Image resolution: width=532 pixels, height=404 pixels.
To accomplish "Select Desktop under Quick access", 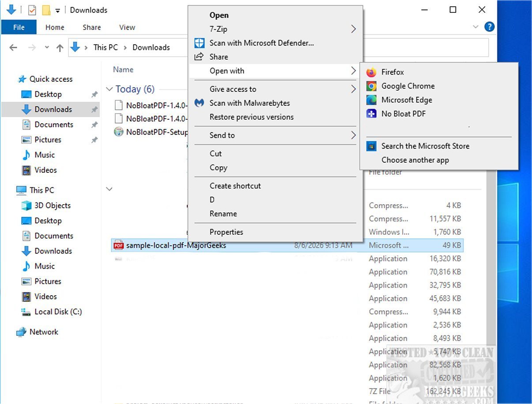I will 48,94.
